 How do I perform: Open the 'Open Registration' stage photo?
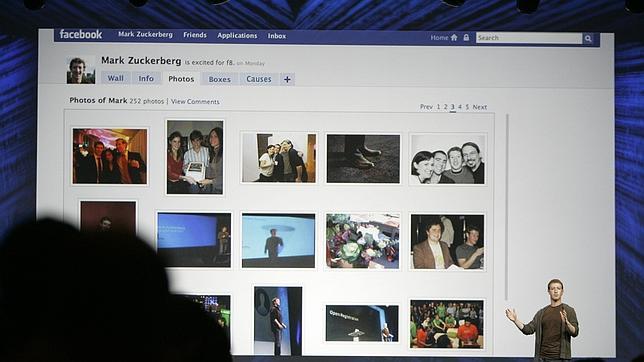coord(362,323)
